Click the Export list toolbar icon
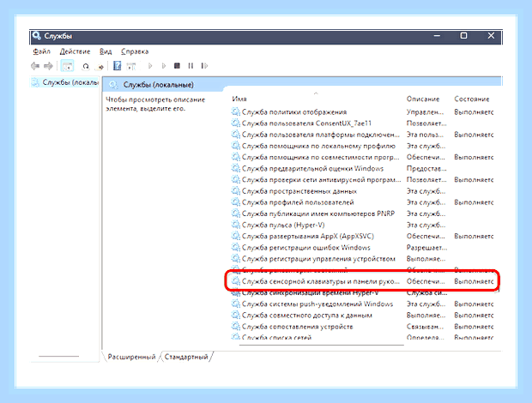Screen dimensions: 532x403 (x=100, y=66)
